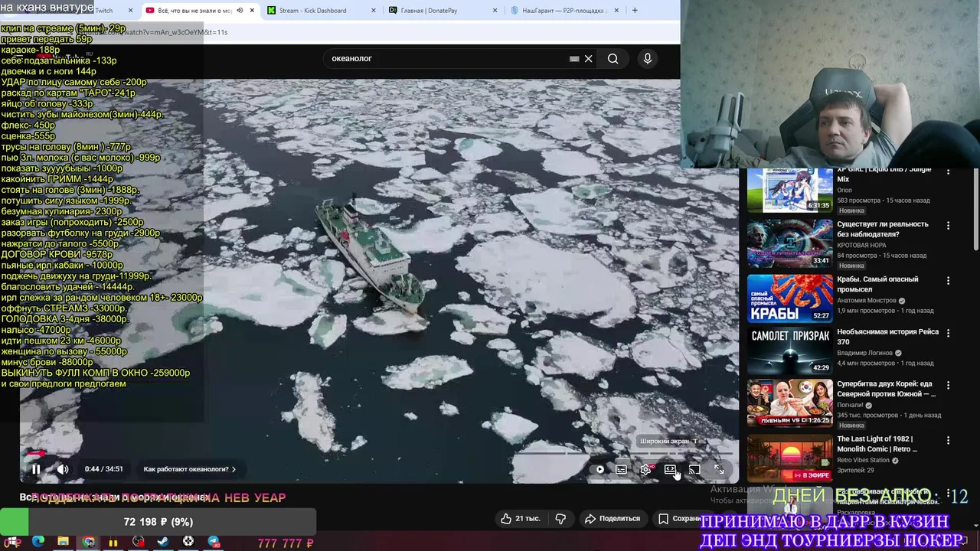This screenshot has height=551, width=980.
Task: Close the Kick Dashboard tab
Action: point(373,11)
